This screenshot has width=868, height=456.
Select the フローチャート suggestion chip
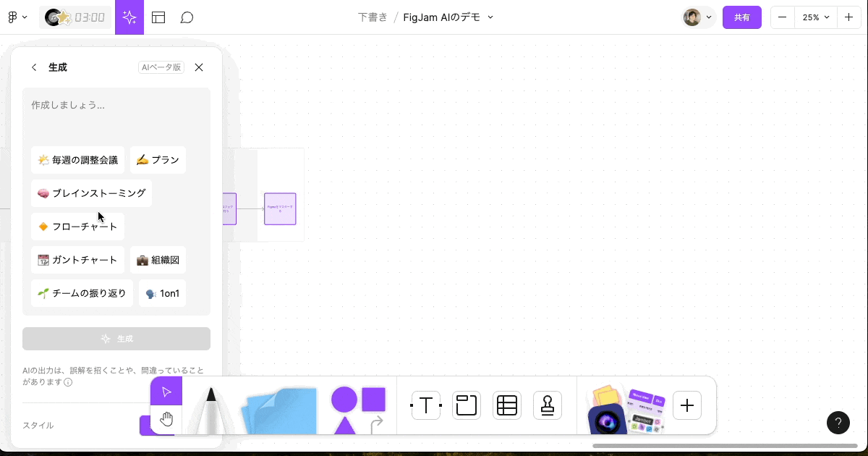click(77, 227)
